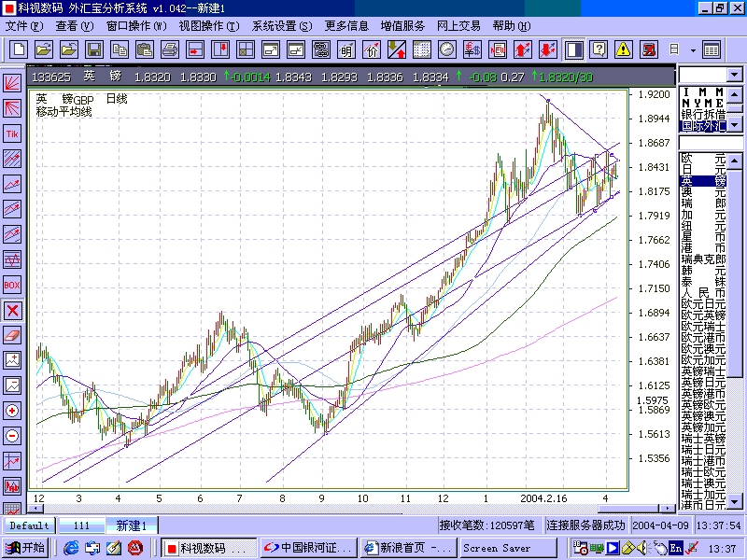Viewport: 747px width, 560px height.
Task: Click the market category list up arrow
Action: 734,95
